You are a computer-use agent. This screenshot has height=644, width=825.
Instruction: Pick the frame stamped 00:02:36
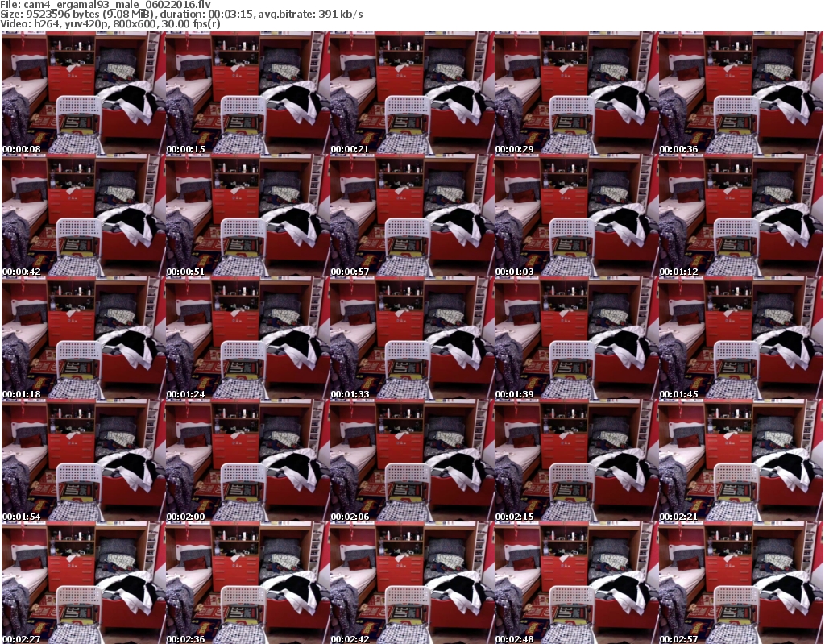pyautogui.click(x=248, y=583)
